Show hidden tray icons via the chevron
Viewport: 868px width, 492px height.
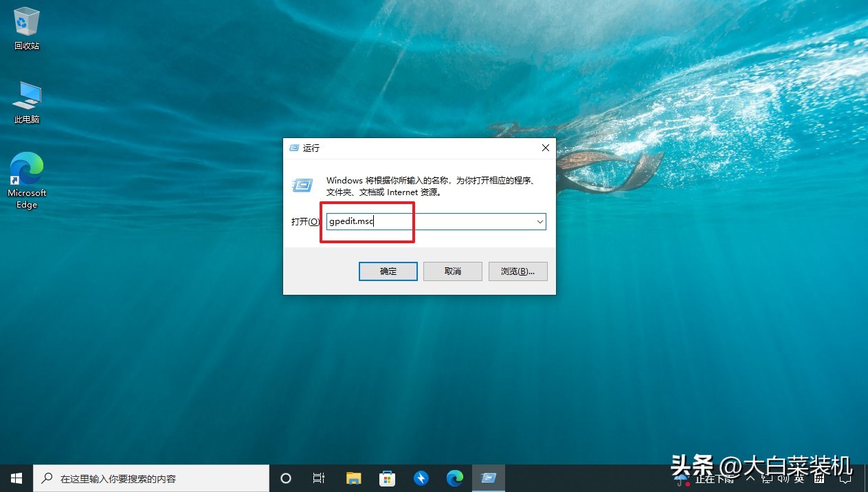coord(750,479)
